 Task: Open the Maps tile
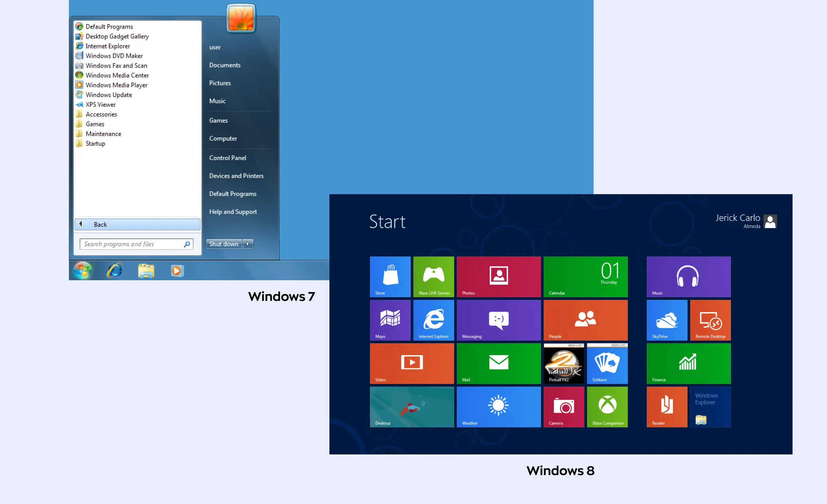coord(390,320)
